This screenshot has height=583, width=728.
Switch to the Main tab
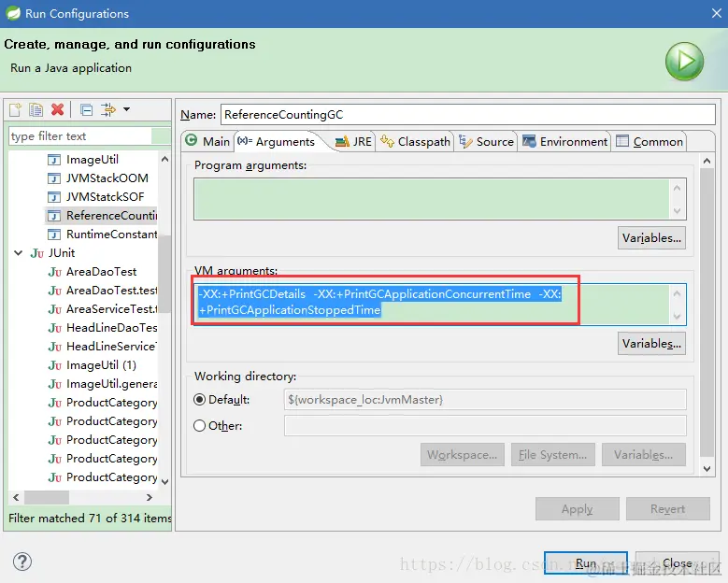tap(207, 141)
